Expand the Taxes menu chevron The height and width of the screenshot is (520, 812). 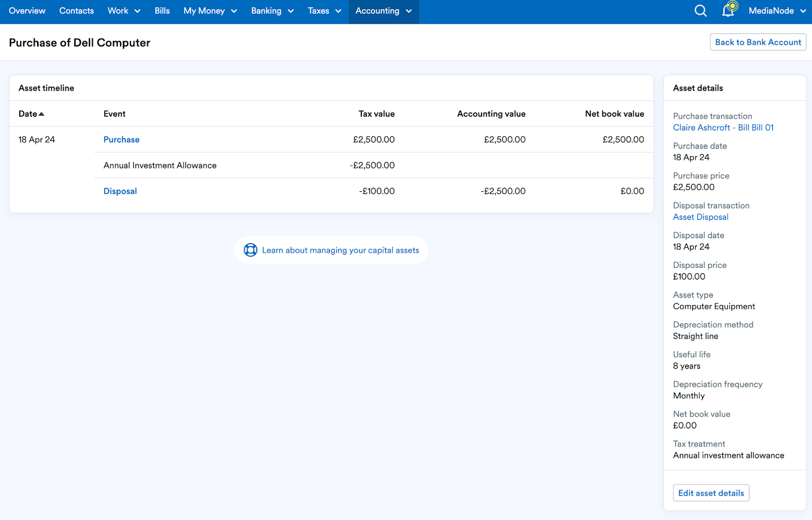tap(339, 11)
